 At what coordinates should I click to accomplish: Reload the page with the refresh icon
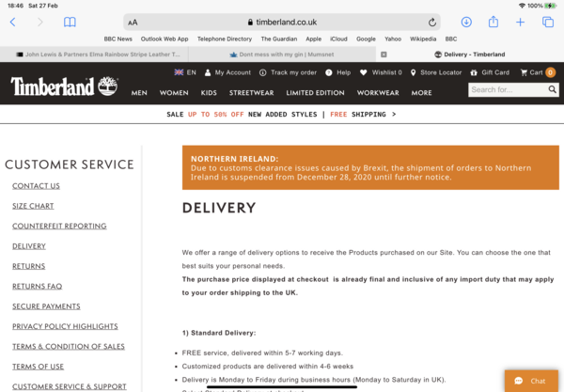[431, 22]
